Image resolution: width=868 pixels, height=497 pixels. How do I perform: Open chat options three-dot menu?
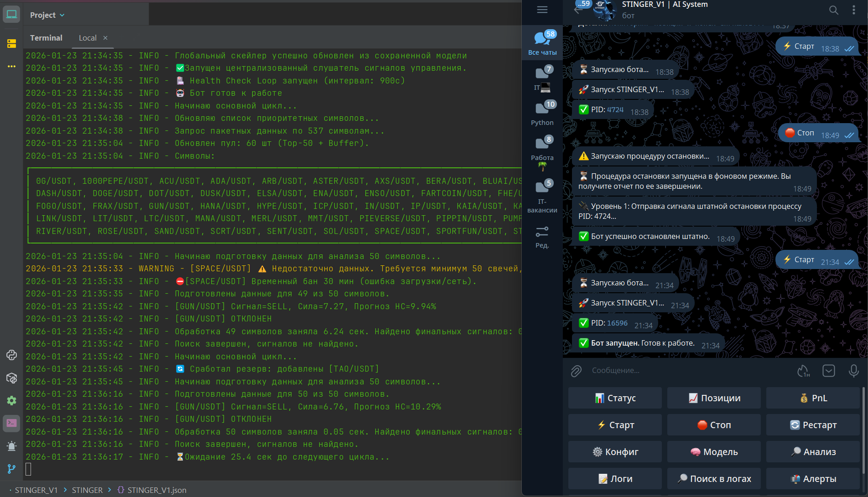tap(854, 10)
